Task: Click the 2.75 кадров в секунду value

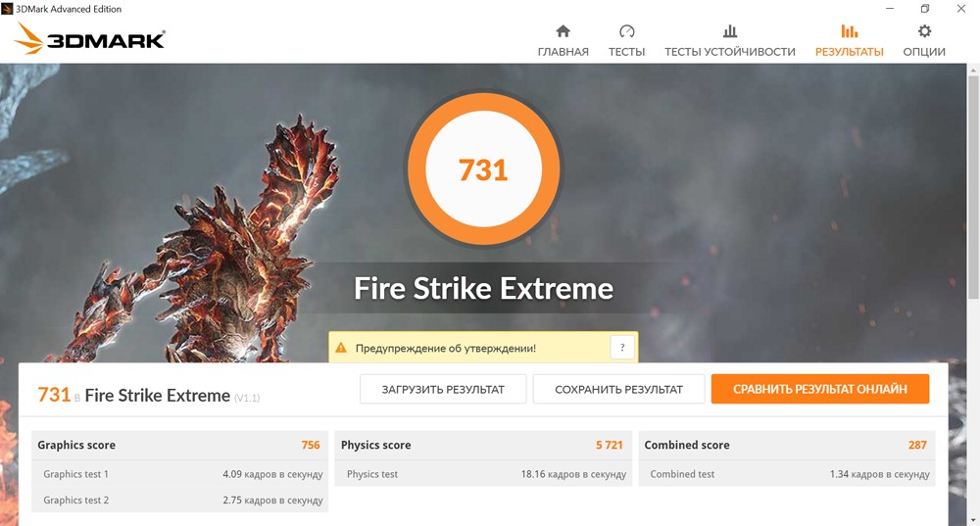Action: click(272, 501)
